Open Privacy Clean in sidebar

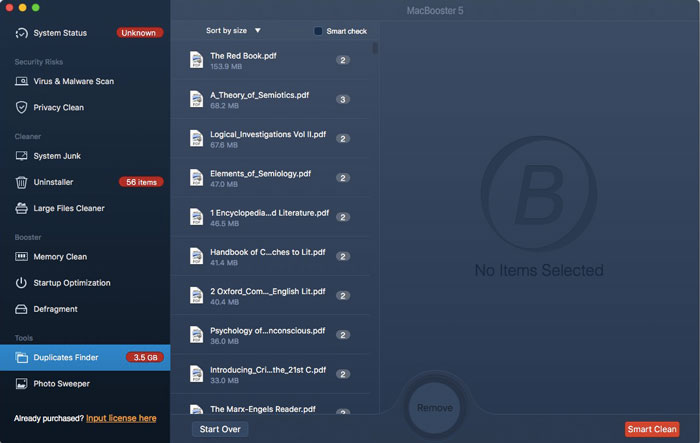[x=85, y=108]
